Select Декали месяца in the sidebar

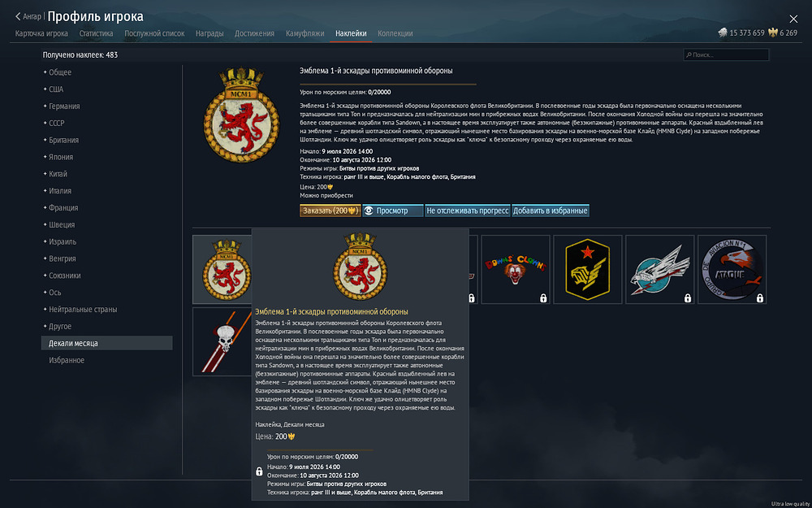[106, 343]
